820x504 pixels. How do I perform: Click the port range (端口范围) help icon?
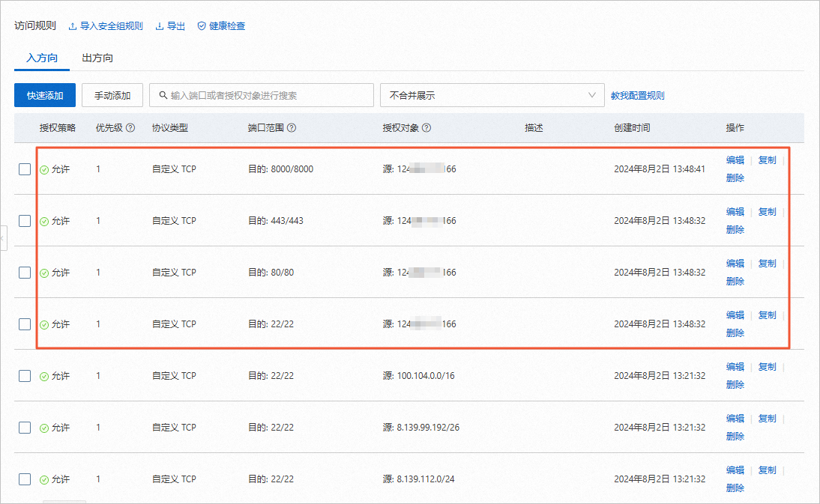292,128
